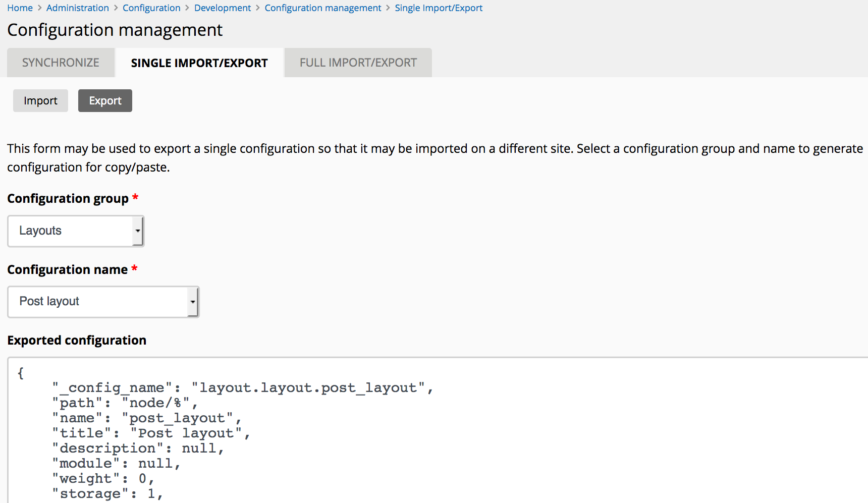Navigate to the Development breadcrumb link

pos(222,8)
